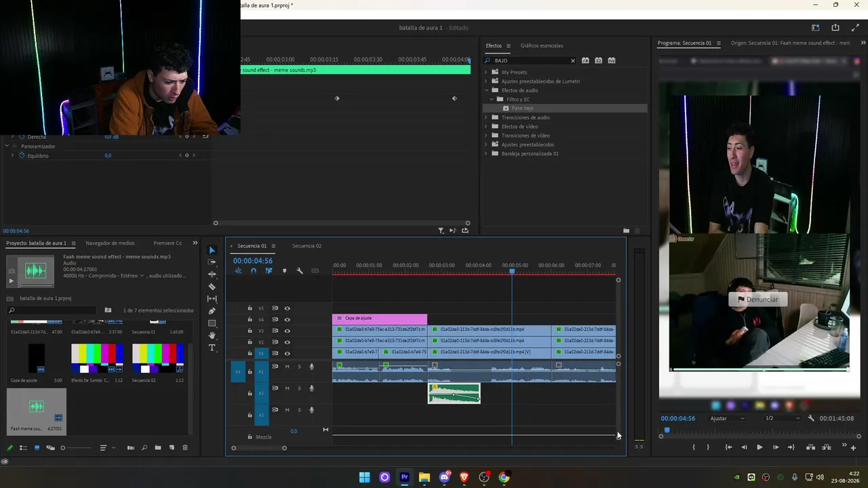Select the Selection arrow tool
Screen dimensions: 868x488
(212, 250)
